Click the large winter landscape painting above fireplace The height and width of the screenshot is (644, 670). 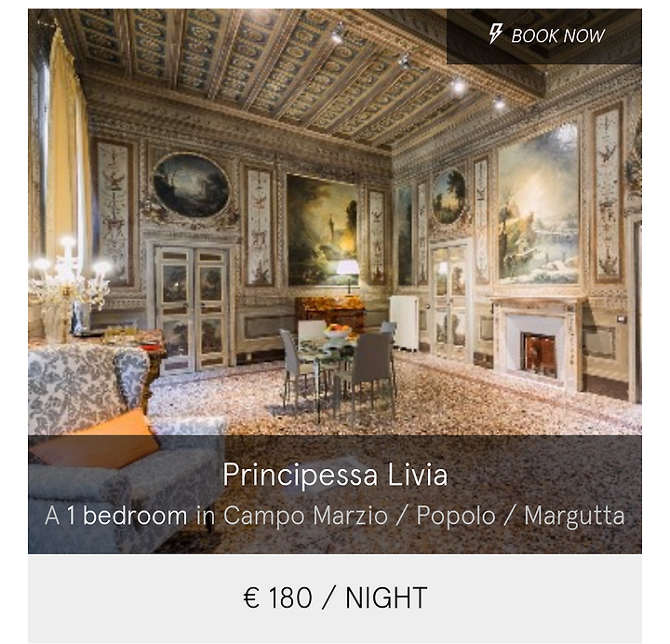click(x=539, y=204)
